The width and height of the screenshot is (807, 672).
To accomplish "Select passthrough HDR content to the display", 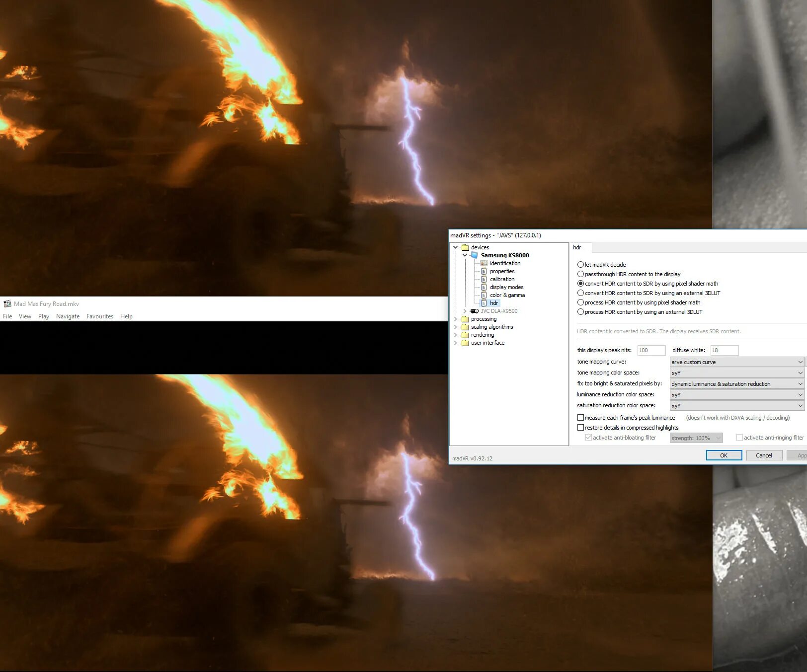I will tap(580, 274).
